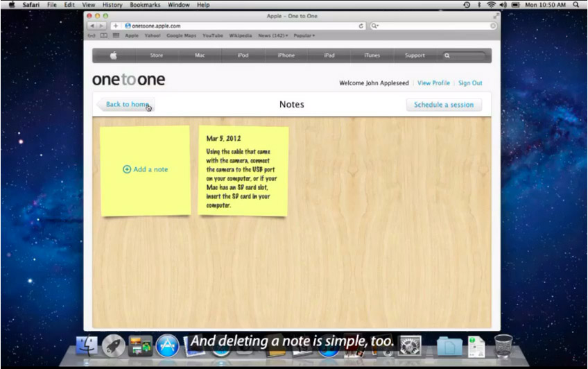
Task: Click the Back to home button
Action: (x=126, y=104)
